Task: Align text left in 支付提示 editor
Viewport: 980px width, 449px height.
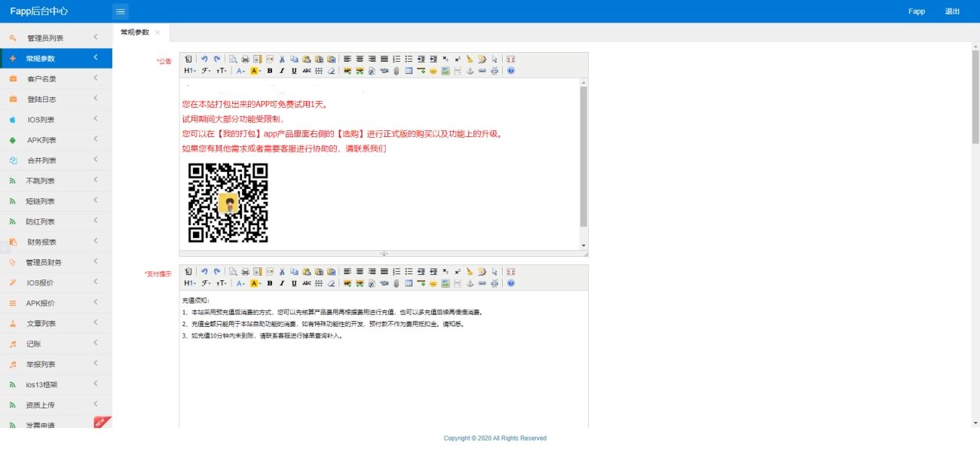Action: 347,271
